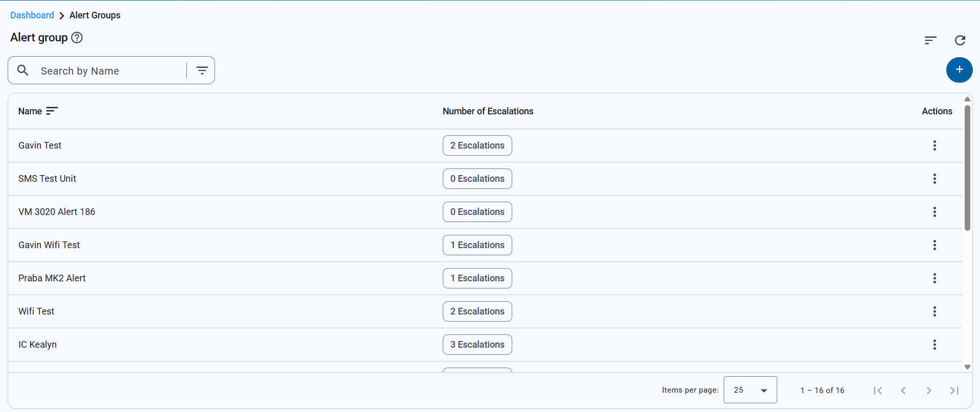Viewport: 980px width, 412px height.
Task: Click the table's vertical scrollbar thumb
Action: click(967, 168)
